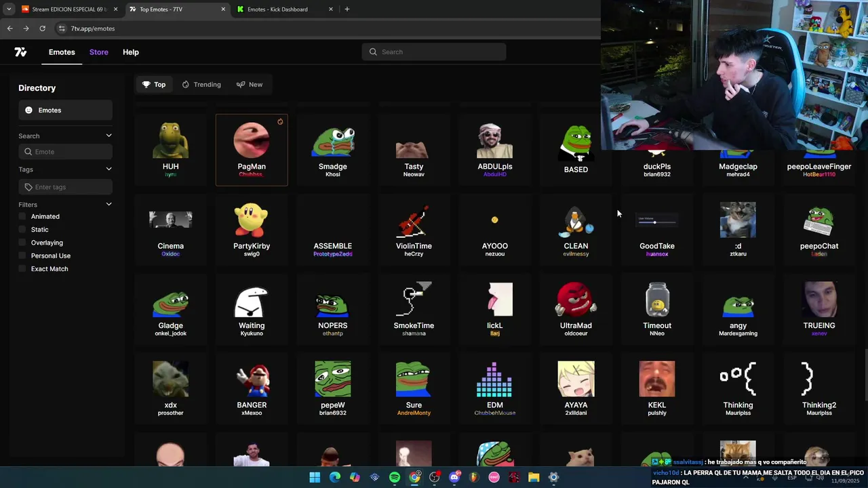This screenshot has width=868, height=488.
Task: Click the browser address bar
Action: [325, 28]
